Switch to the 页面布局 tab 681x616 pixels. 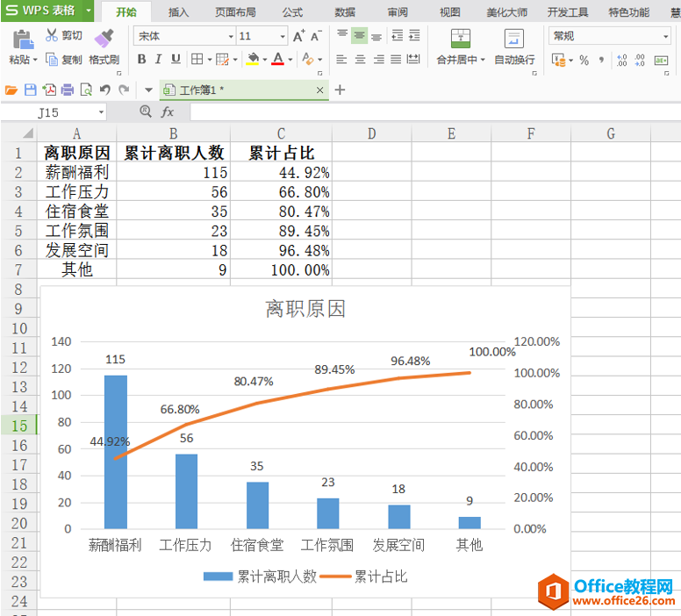tap(235, 12)
